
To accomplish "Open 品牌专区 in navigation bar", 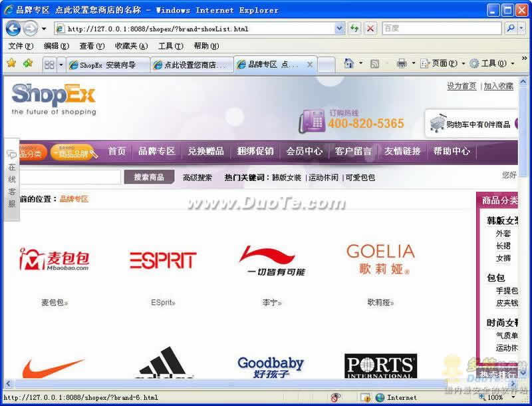I will tap(157, 151).
